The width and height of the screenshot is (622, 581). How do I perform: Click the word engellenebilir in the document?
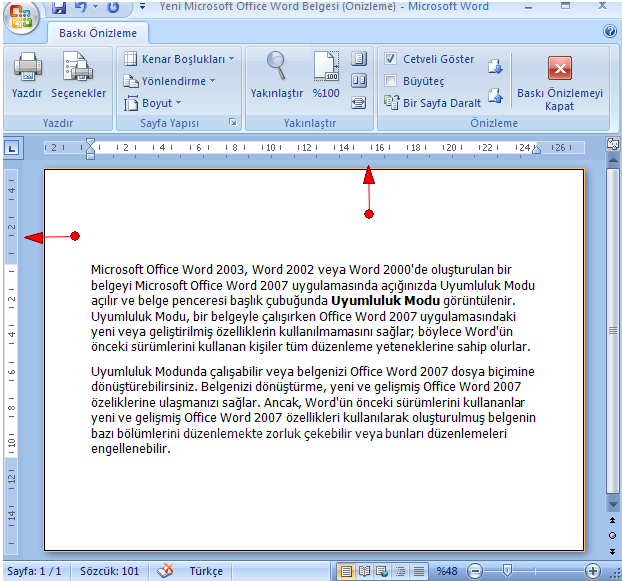coord(131,449)
